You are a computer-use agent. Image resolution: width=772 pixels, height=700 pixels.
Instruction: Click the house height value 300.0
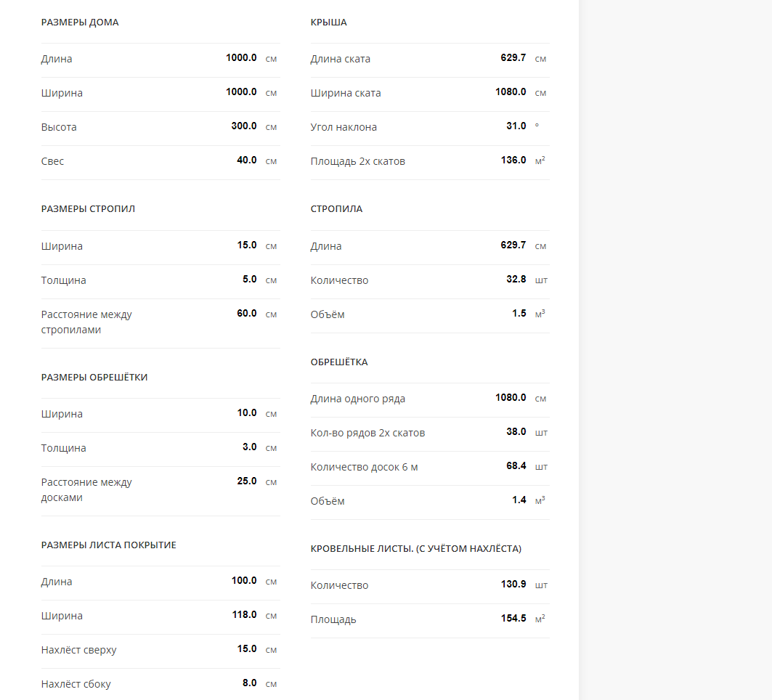[244, 126]
